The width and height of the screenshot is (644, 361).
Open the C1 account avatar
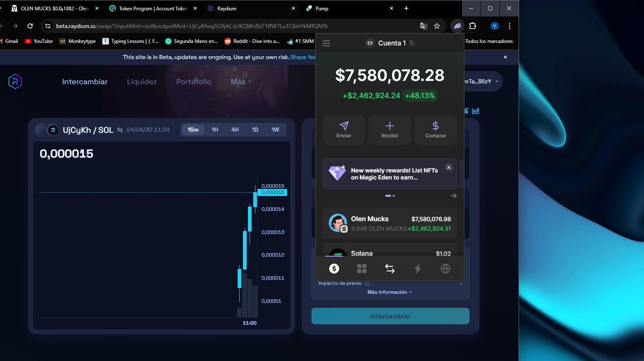[x=370, y=43]
